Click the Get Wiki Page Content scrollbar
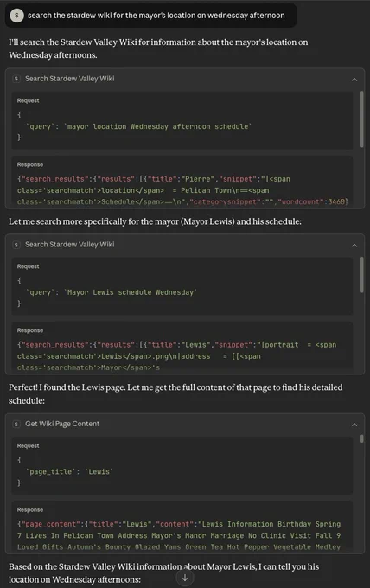The image size is (370, 588). click(x=361, y=438)
